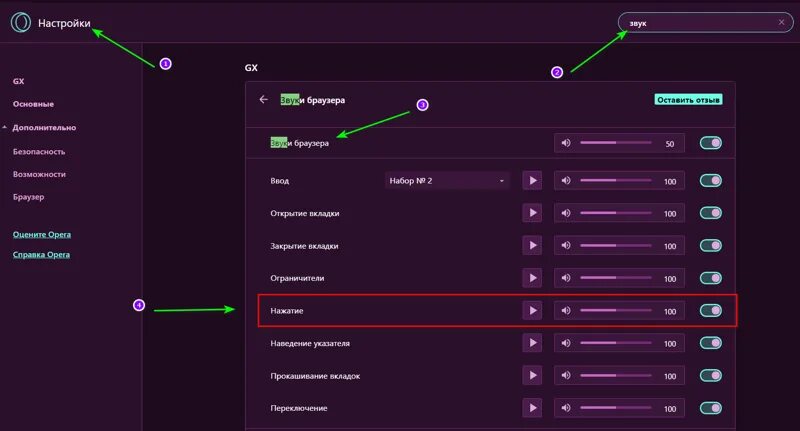
Task: Disable the Открытие вкладки sound switch
Action: pos(711,213)
